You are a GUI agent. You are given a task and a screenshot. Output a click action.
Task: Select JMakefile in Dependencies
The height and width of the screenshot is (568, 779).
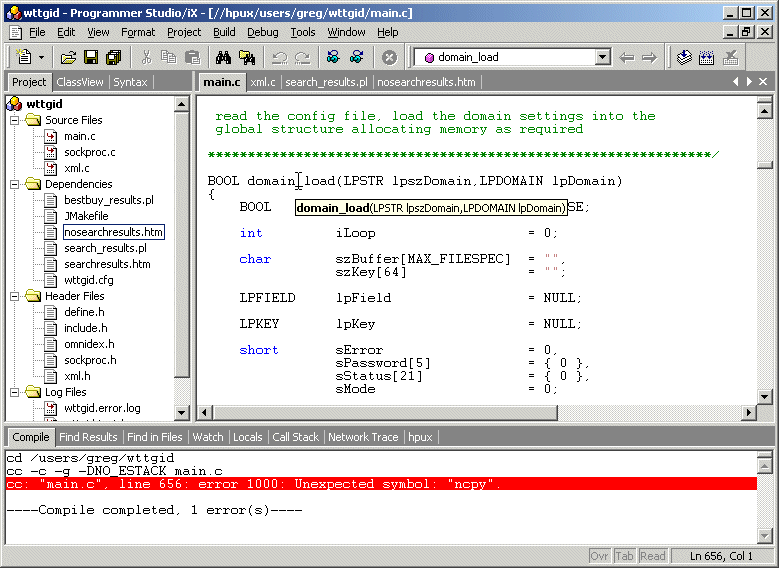click(86, 216)
